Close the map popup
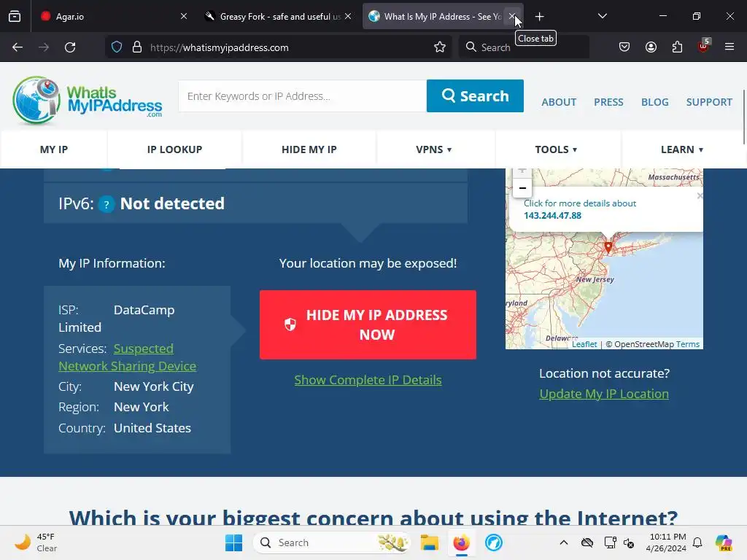The height and width of the screenshot is (560, 747). pos(700,195)
